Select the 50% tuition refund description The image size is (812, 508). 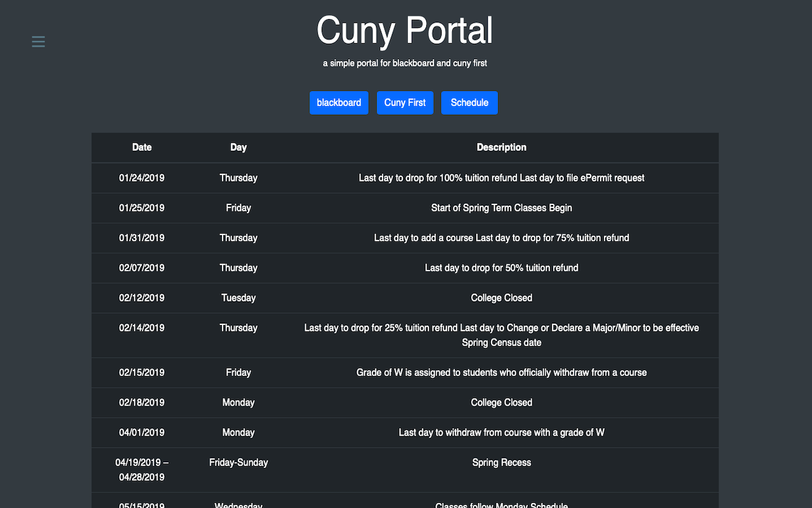click(x=502, y=268)
